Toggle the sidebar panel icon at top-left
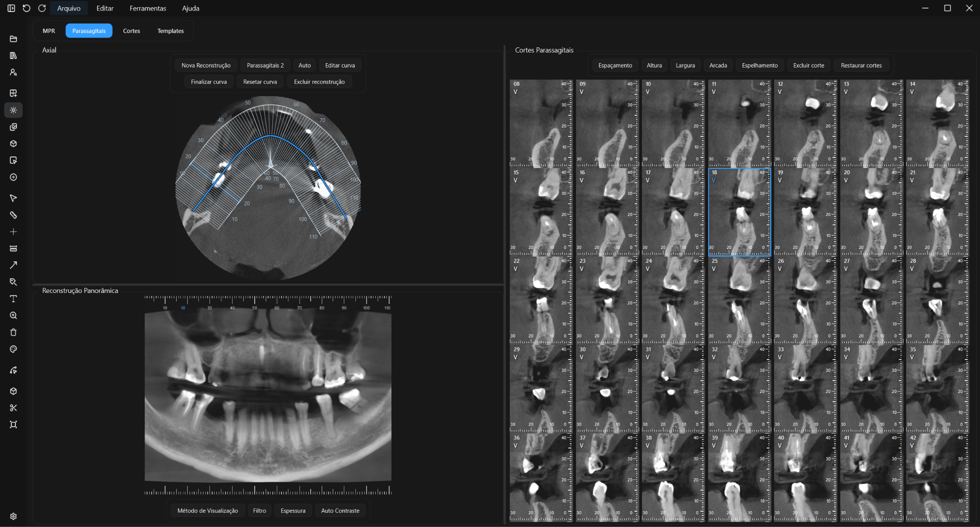Viewport: 980px width, 527px height. [x=11, y=8]
